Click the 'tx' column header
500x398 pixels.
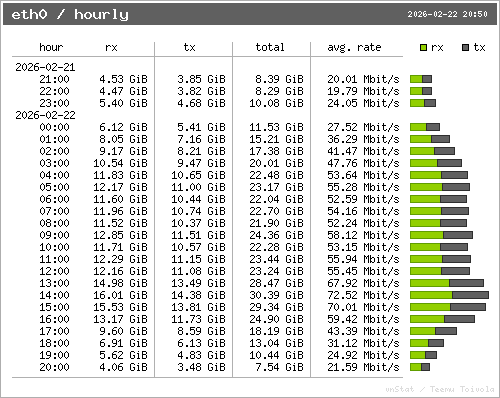click(189, 47)
